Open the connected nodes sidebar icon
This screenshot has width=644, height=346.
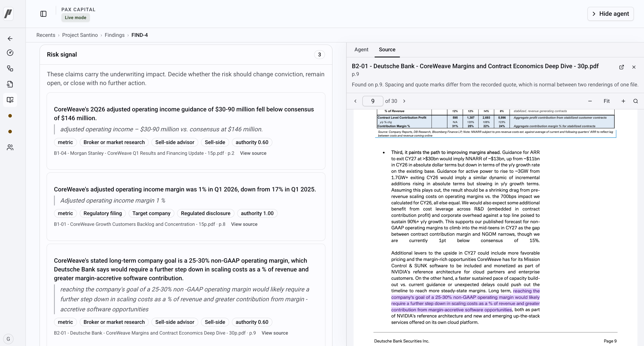pos(10,68)
